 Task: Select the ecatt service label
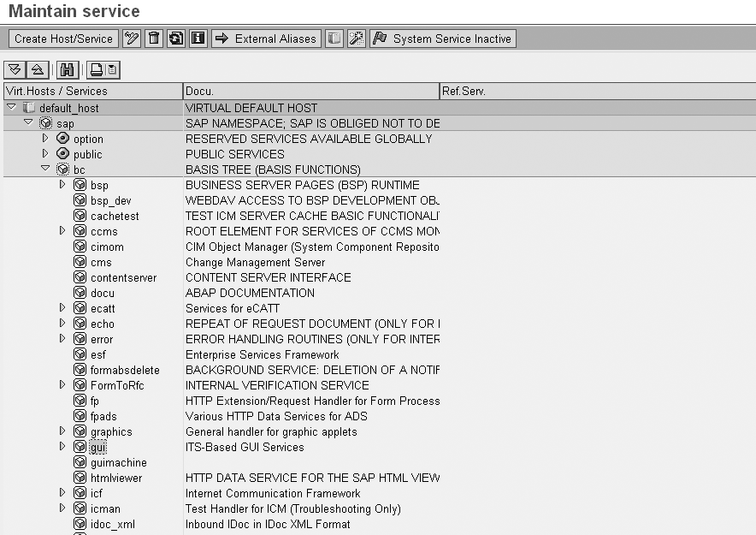(x=103, y=309)
